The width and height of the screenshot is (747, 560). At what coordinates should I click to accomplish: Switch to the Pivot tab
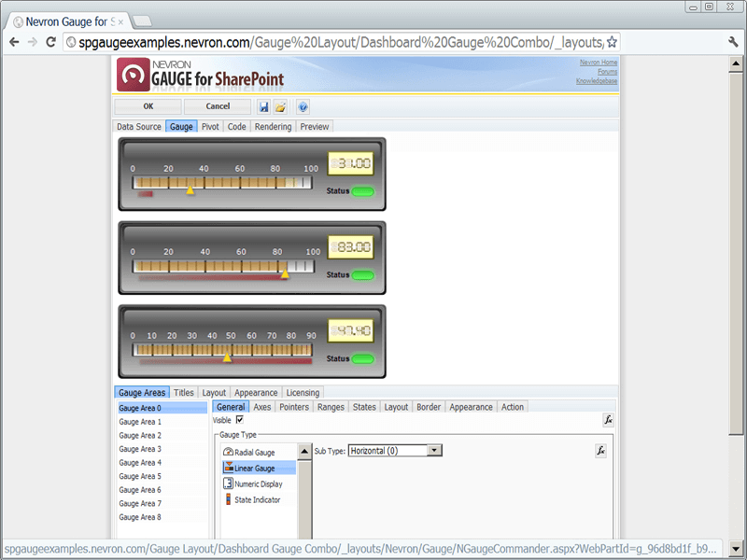tap(210, 127)
